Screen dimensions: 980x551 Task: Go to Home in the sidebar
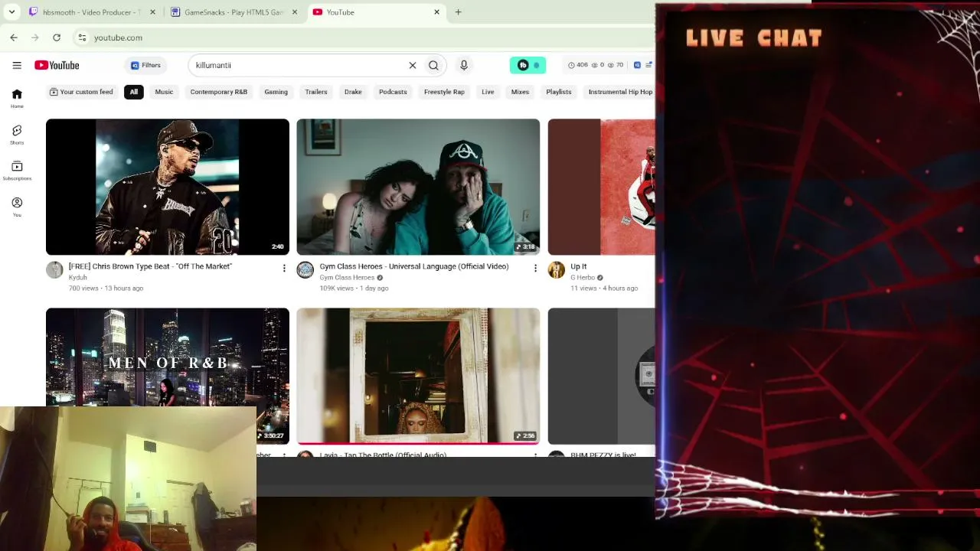(x=17, y=98)
